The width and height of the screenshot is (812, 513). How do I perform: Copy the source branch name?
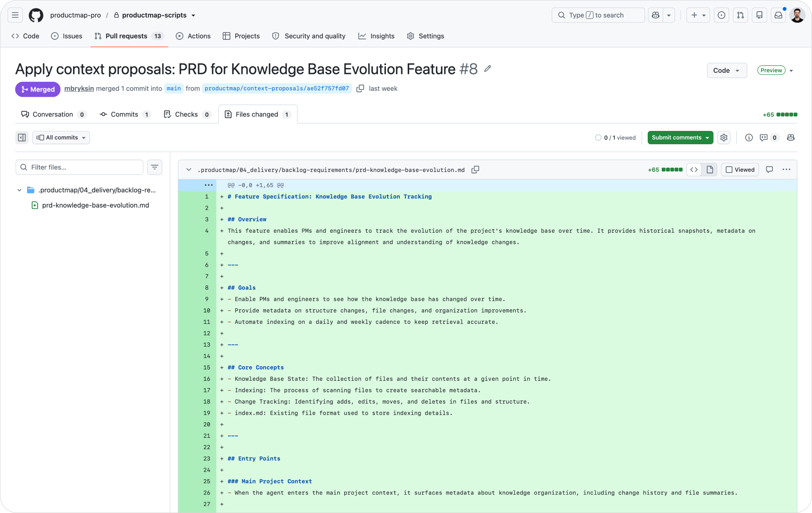coord(360,89)
